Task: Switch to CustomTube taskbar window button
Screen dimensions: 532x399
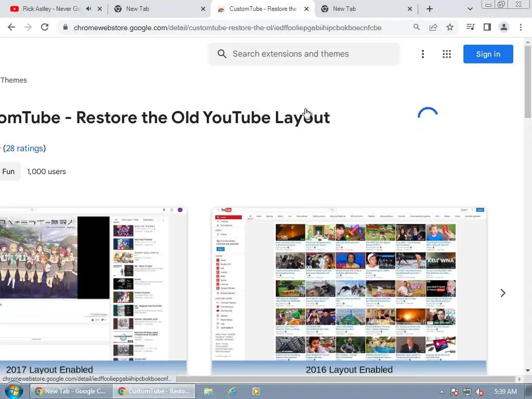Action: click(154, 391)
